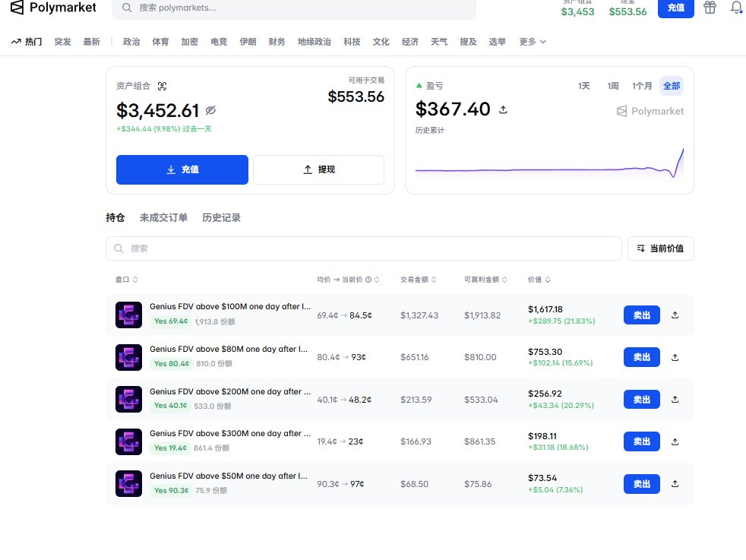Screen dimensions: 746x560
Task: Open the 当前价值 sort dropdown
Action: coord(660,248)
